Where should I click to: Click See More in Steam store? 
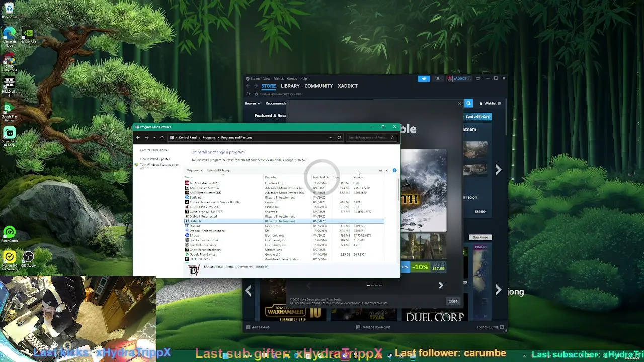pyautogui.click(x=480, y=237)
